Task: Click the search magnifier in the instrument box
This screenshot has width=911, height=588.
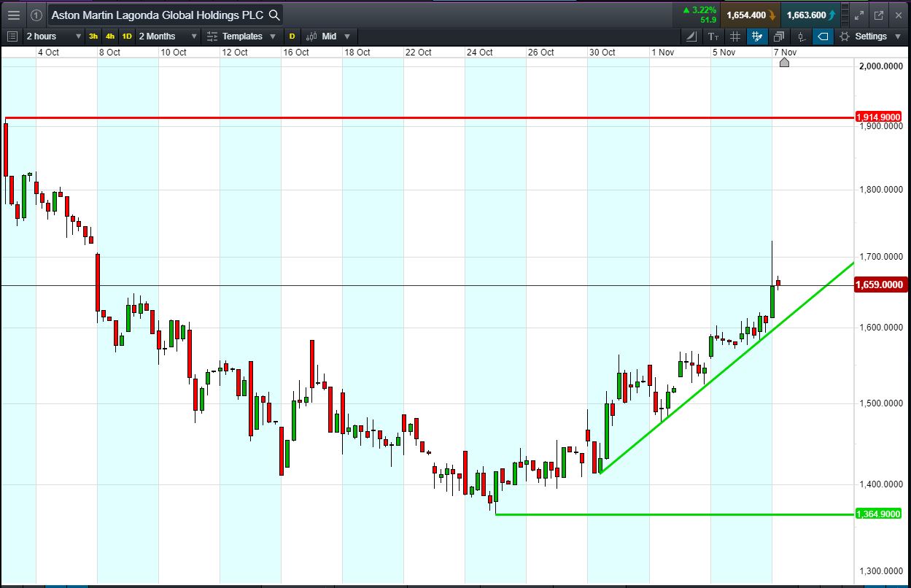Action: click(x=274, y=15)
